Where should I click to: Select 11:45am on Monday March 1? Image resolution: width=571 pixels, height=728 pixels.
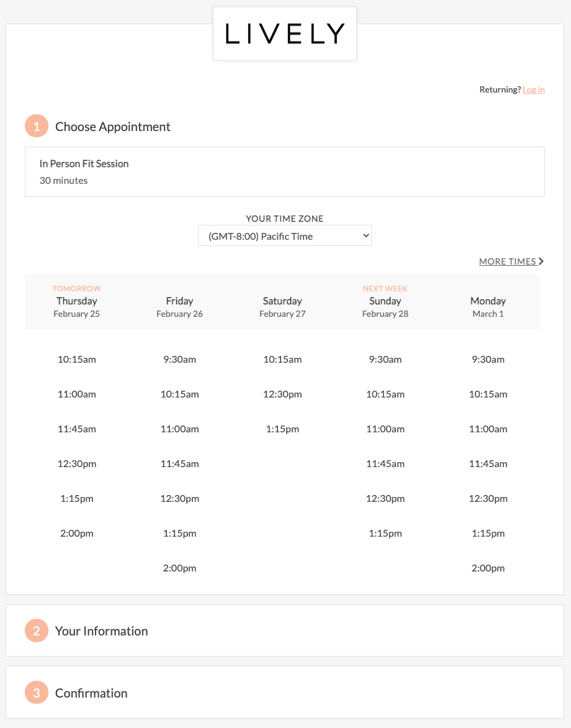[x=488, y=463]
